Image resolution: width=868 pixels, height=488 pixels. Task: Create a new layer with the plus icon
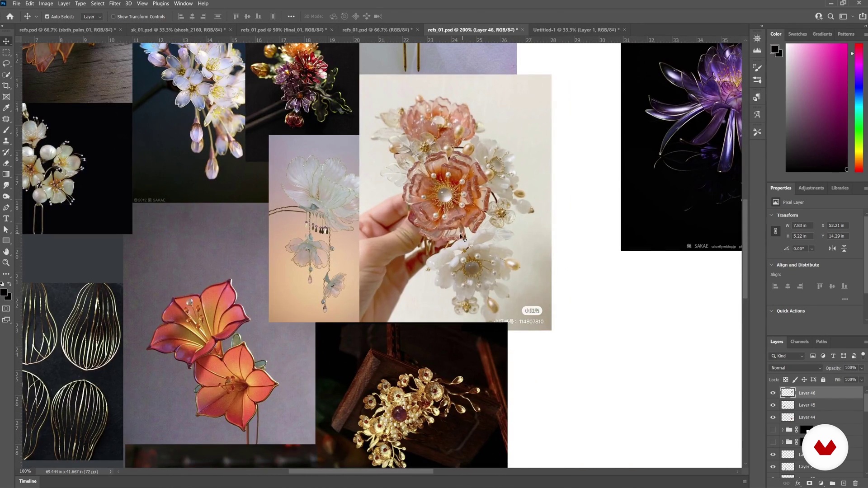844,483
